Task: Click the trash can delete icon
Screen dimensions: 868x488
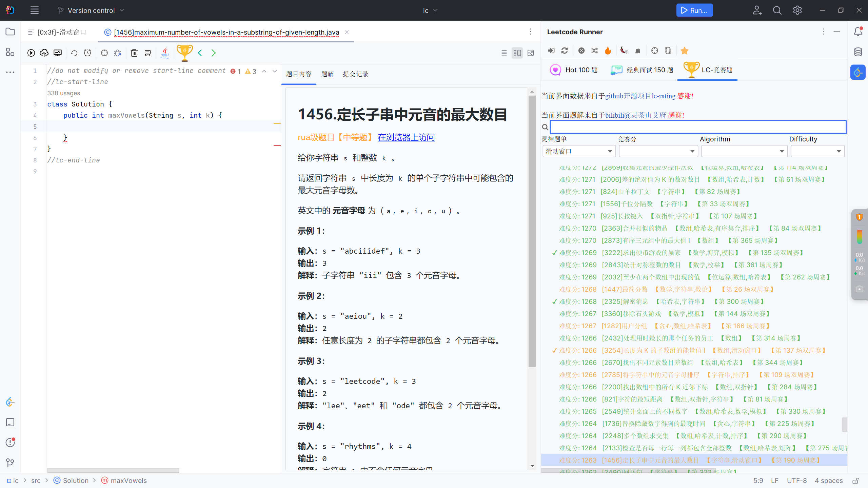Action: [x=134, y=53]
